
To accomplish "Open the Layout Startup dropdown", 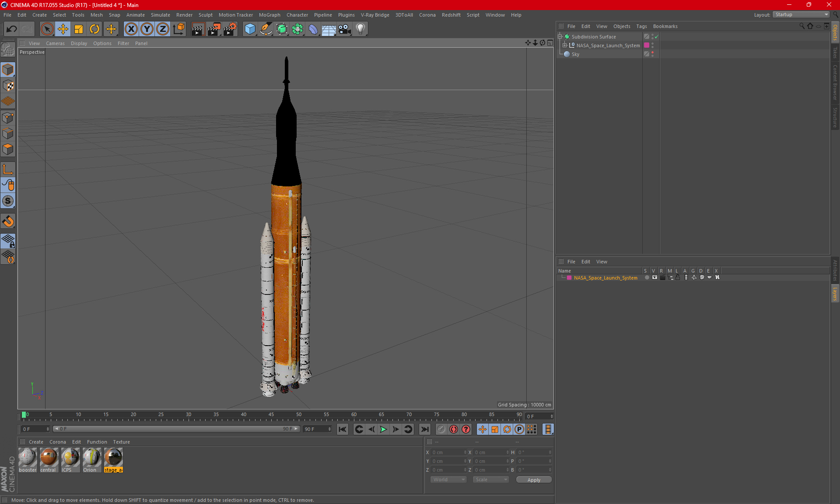I will point(801,14).
